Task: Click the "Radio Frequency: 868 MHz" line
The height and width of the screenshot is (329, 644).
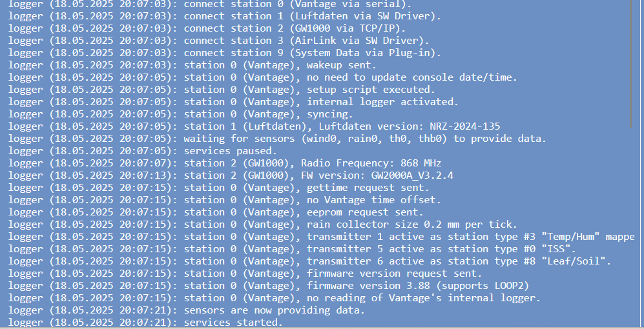Action: 313,163
